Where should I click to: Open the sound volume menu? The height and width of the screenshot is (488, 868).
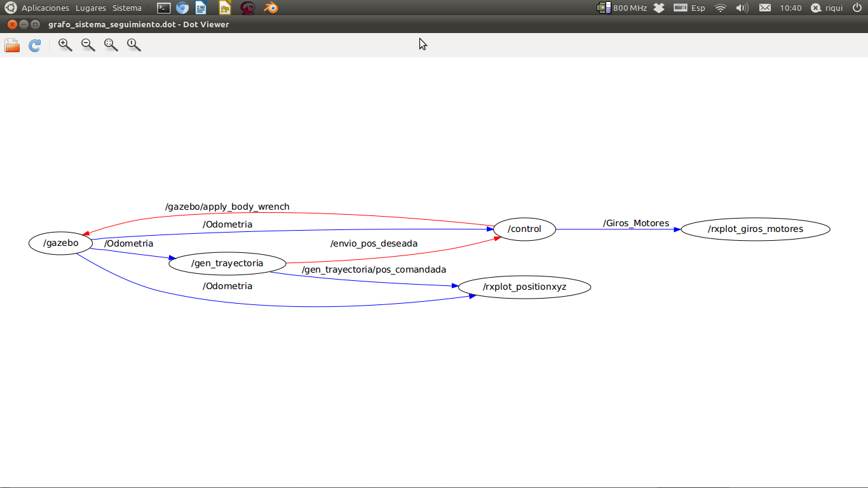[x=742, y=8]
